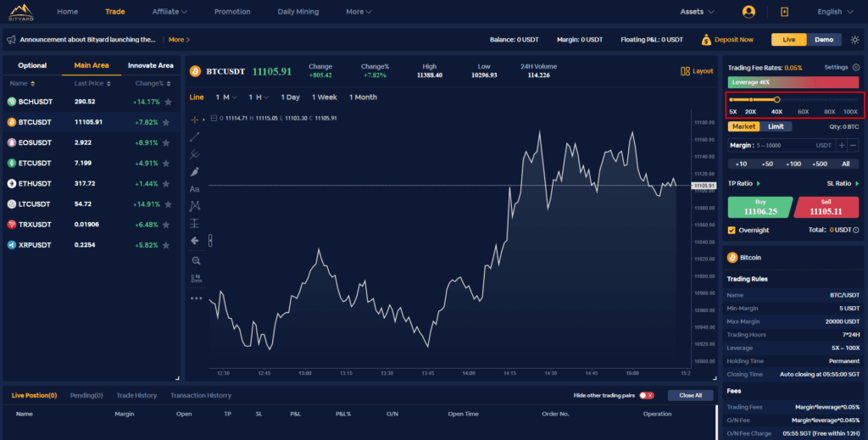This screenshot has width=868, height=440.
Task: Toggle the Overnight checkbox
Action: [x=732, y=230]
